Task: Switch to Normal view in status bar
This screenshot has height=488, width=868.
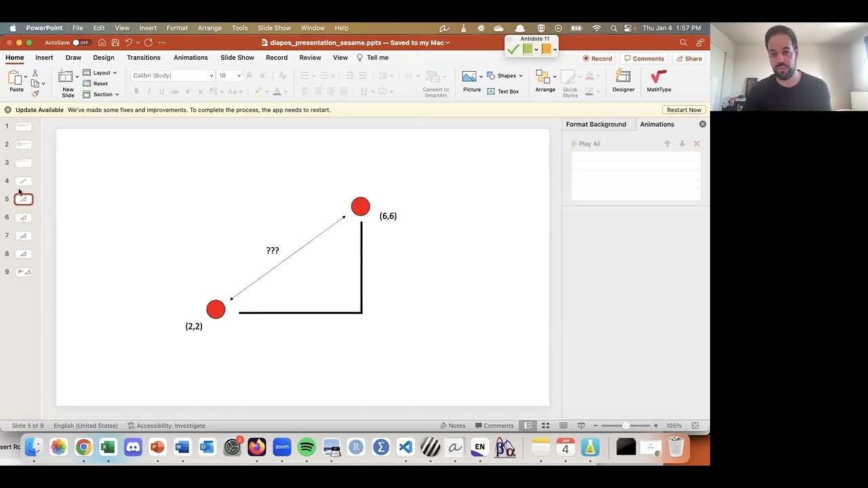Action: pyautogui.click(x=528, y=426)
